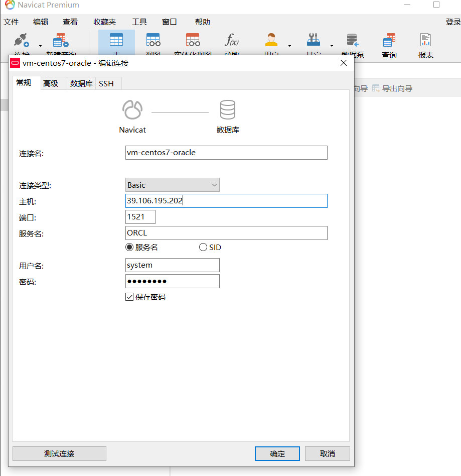Switch to the SSH tab
The height and width of the screenshot is (476, 461).
(x=108, y=83)
